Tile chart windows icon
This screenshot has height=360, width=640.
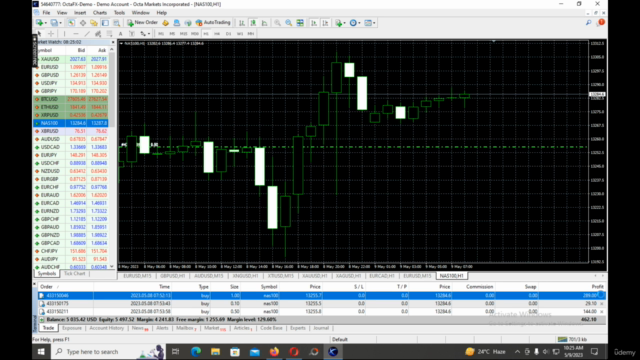[300, 23]
